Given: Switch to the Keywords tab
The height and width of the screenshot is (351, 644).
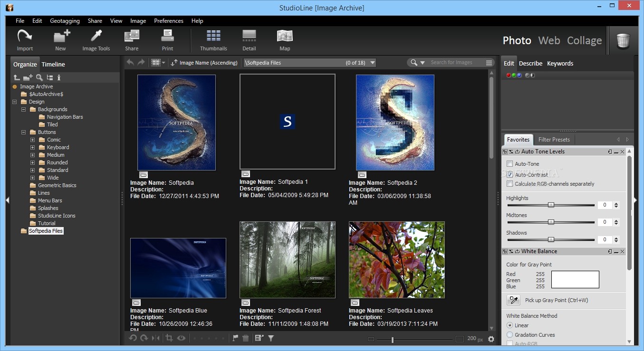Looking at the screenshot, I should pos(560,63).
